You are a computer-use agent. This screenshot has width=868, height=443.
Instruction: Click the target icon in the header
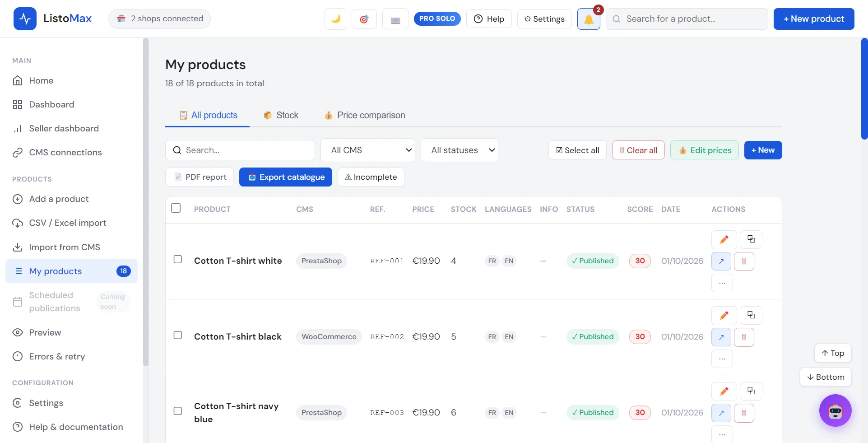point(364,19)
